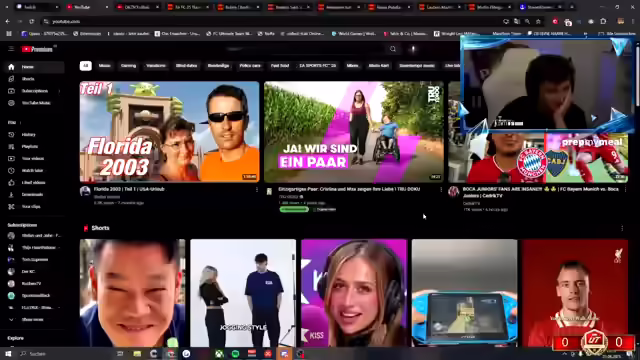This screenshot has height=360, width=640.
Task: Open the YouTube hamburger guide menu
Action: point(11,49)
